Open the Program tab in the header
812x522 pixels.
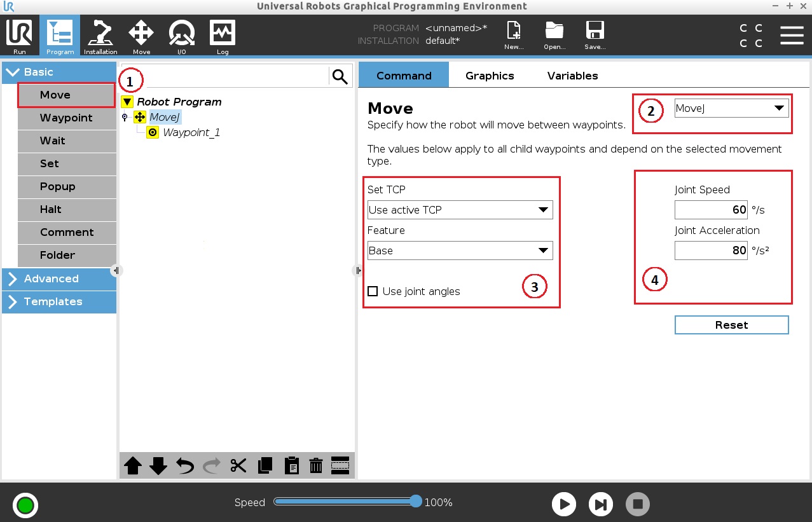[x=60, y=36]
